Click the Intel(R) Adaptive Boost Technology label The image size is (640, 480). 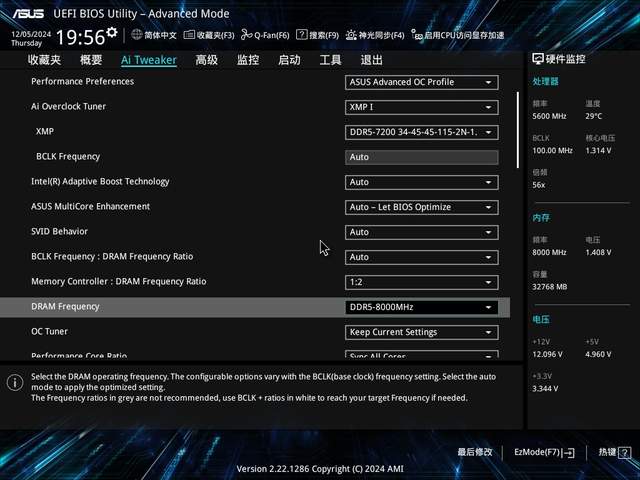tap(100, 182)
